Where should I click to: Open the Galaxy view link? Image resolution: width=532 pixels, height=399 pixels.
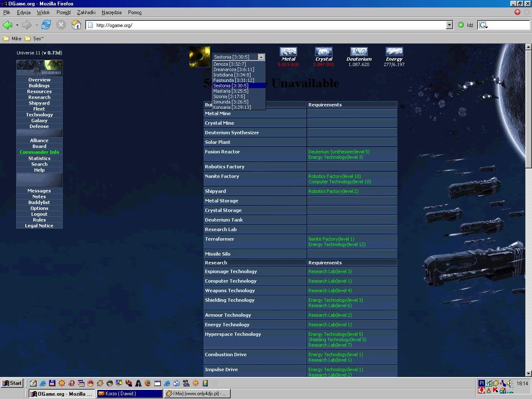click(39, 121)
